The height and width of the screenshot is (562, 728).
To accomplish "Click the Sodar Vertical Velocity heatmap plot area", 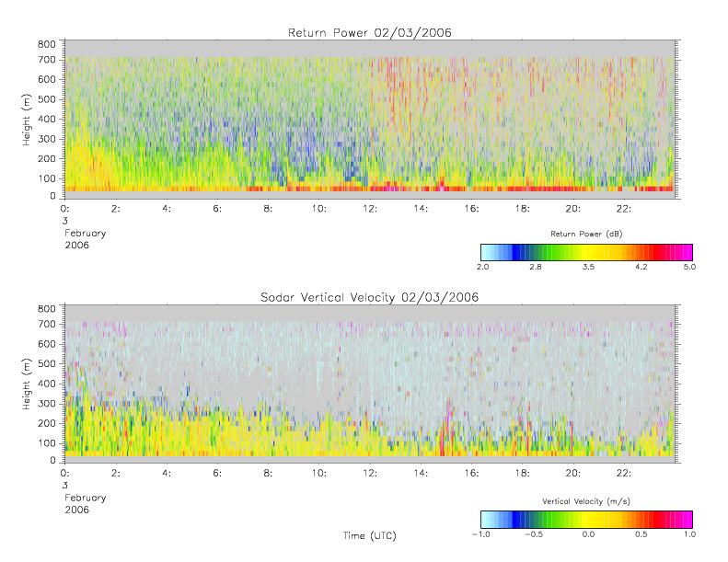I will point(370,384).
